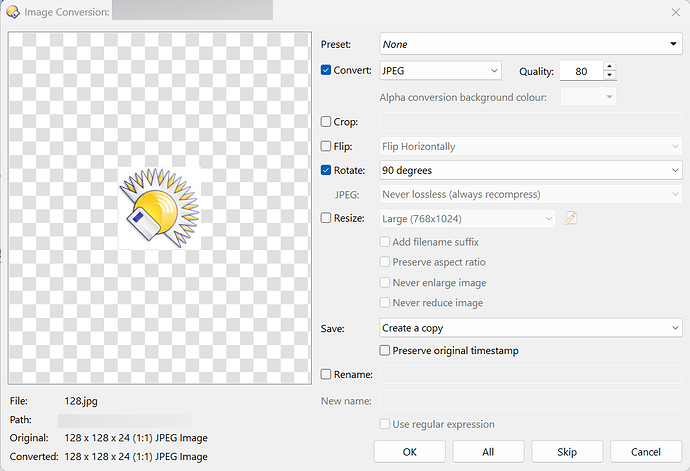The image size is (690, 471).
Task: Click the New name input field
Action: [x=531, y=401]
